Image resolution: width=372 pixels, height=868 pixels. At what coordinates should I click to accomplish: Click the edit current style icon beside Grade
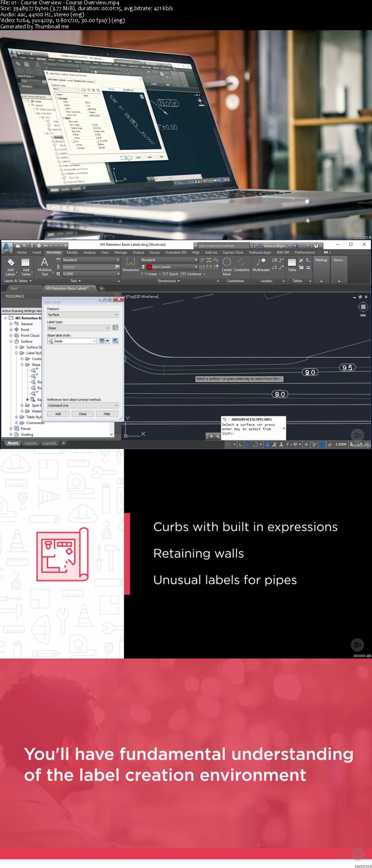click(102, 341)
